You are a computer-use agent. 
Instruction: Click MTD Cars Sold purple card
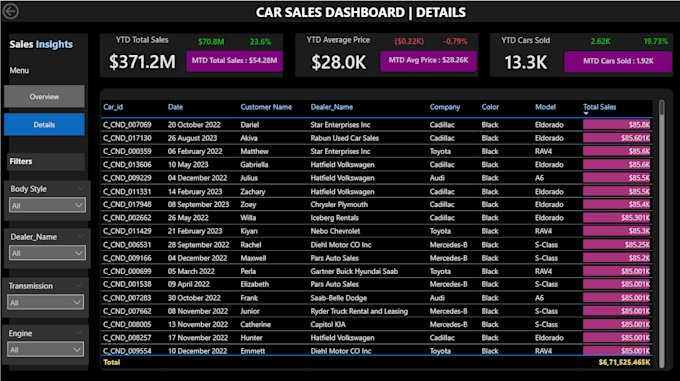pyautogui.click(x=618, y=61)
